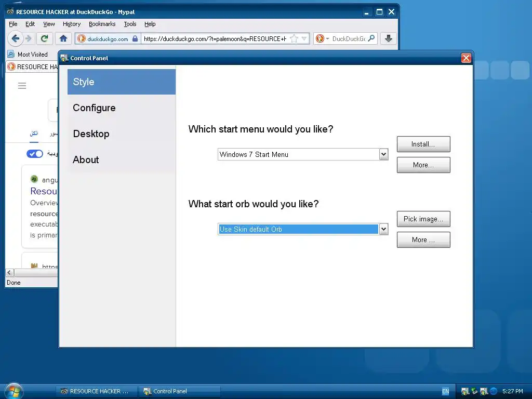The image size is (532, 399).
Task: Select the Style section in Control Panel
Action: tap(122, 82)
